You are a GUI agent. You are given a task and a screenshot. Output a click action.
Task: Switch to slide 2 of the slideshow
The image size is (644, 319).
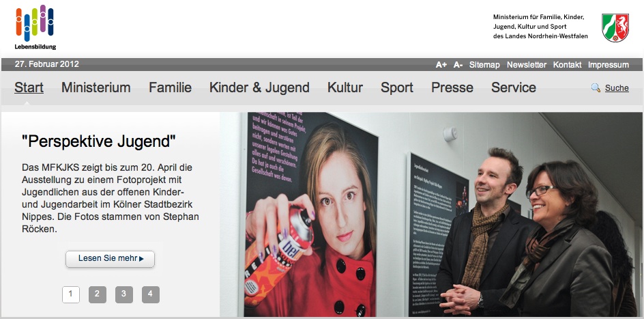(x=98, y=294)
